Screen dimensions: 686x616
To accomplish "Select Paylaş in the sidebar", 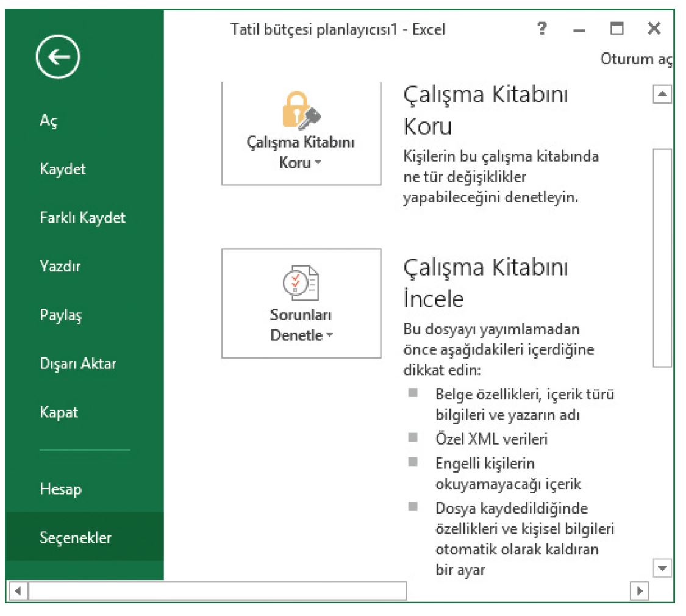I will pyautogui.click(x=60, y=315).
